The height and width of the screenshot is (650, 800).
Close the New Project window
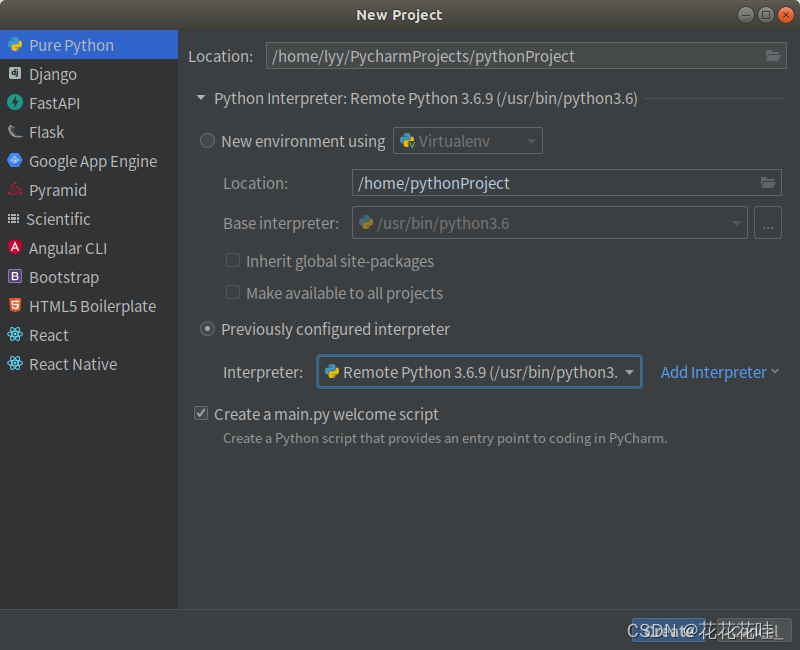click(x=785, y=15)
